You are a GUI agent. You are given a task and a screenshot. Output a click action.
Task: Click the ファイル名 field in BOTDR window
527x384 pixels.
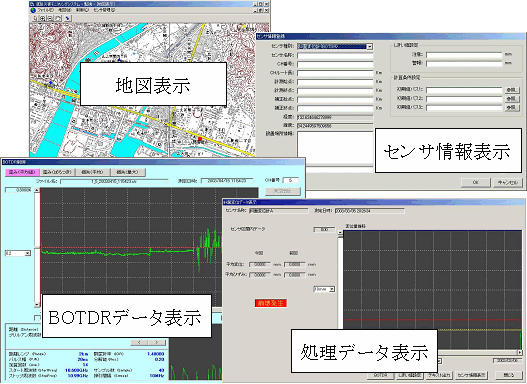click(x=114, y=181)
